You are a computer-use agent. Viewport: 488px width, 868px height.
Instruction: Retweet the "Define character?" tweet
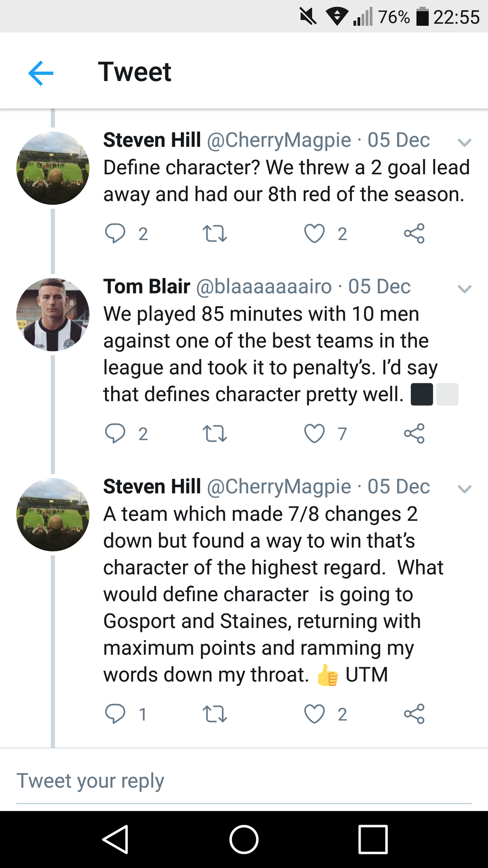pos(215,234)
